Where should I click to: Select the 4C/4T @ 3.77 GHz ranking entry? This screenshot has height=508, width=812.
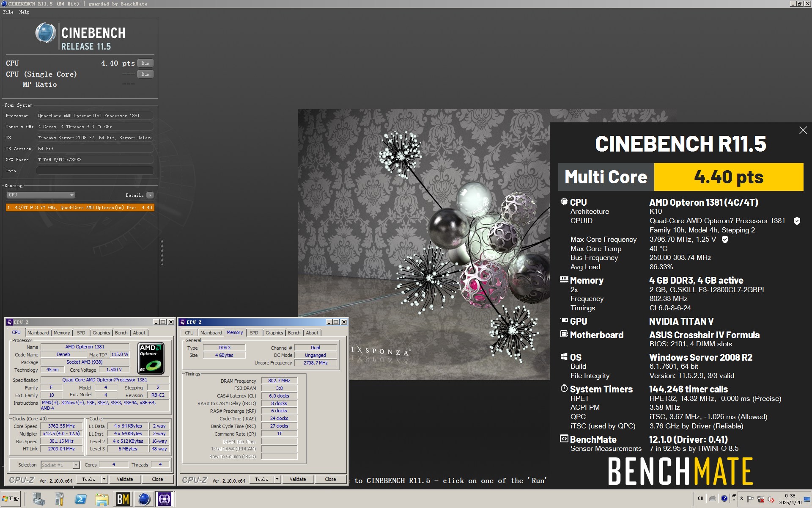click(80, 207)
